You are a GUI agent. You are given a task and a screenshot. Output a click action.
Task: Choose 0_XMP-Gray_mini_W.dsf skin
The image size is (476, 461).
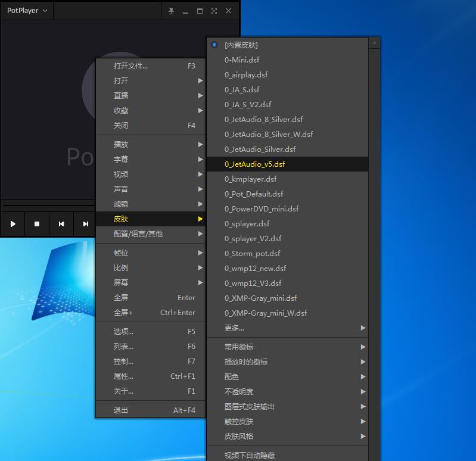click(x=287, y=313)
